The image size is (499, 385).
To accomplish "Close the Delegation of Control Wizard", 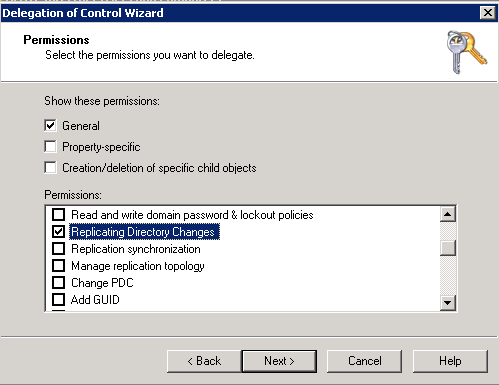I will 488,13.
